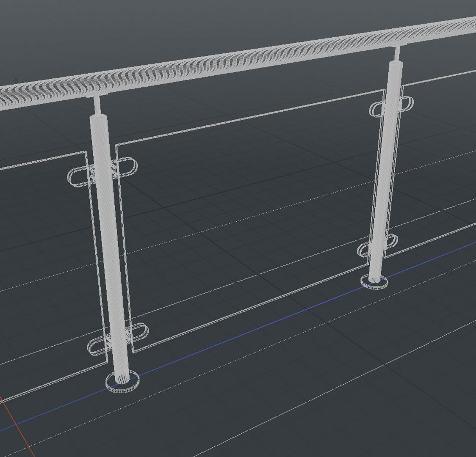Select the center glass panel bottom edge
The height and width of the screenshot is (457, 476).
[250, 309]
